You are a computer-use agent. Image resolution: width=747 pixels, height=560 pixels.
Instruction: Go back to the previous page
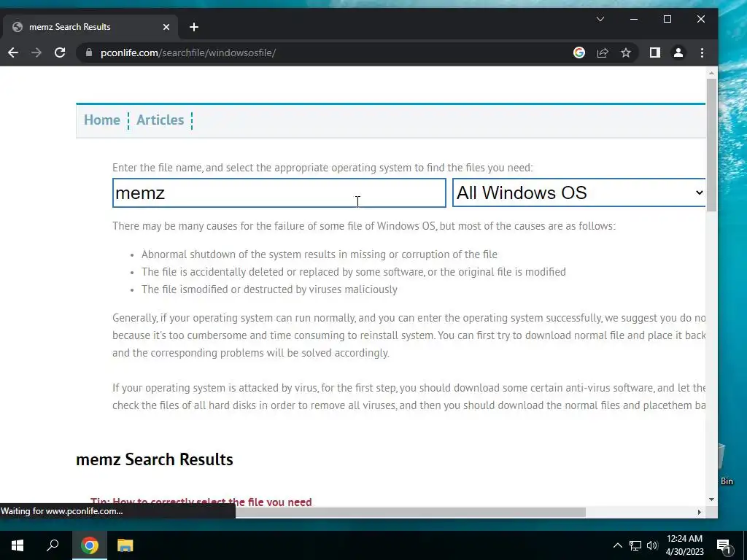point(13,52)
